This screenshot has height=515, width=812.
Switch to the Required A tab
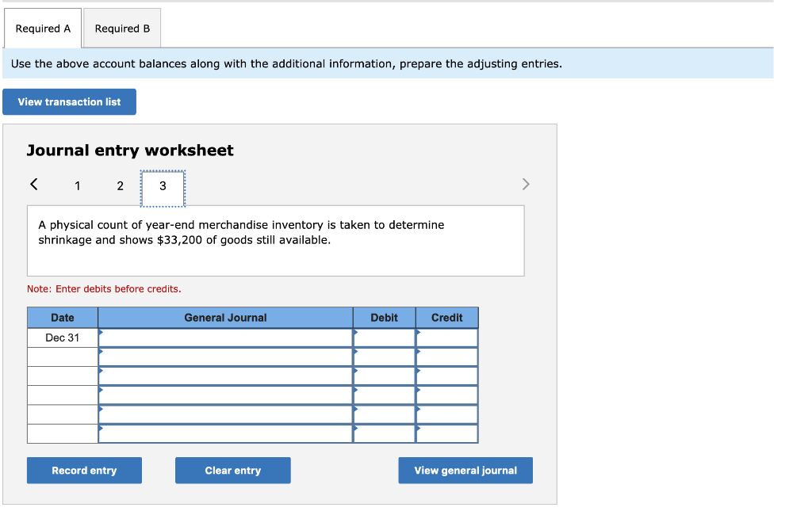(42, 28)
